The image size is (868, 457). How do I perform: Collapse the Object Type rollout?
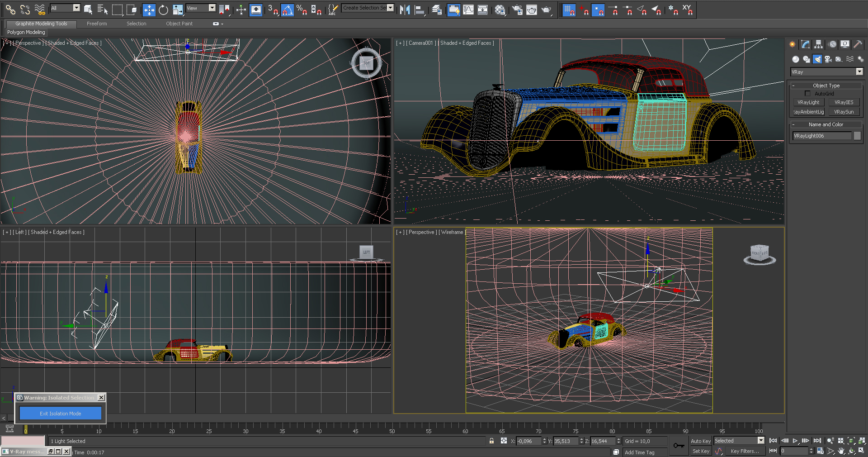point(826,86)
